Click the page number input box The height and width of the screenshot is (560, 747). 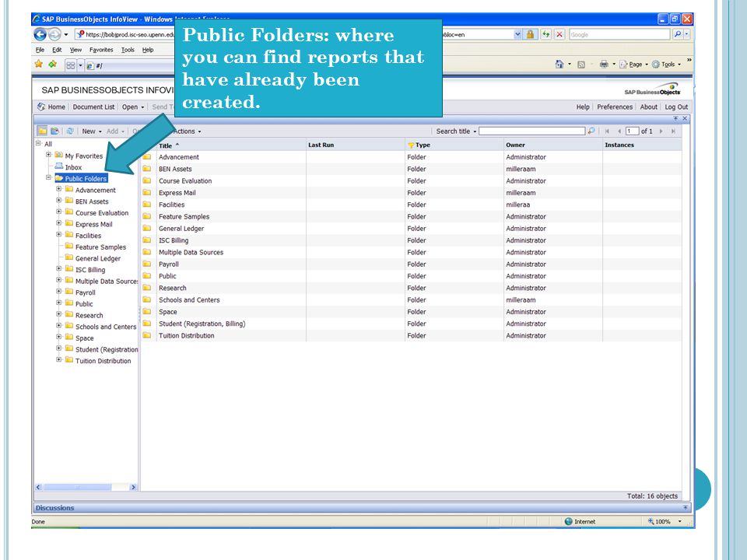point(632,131)
